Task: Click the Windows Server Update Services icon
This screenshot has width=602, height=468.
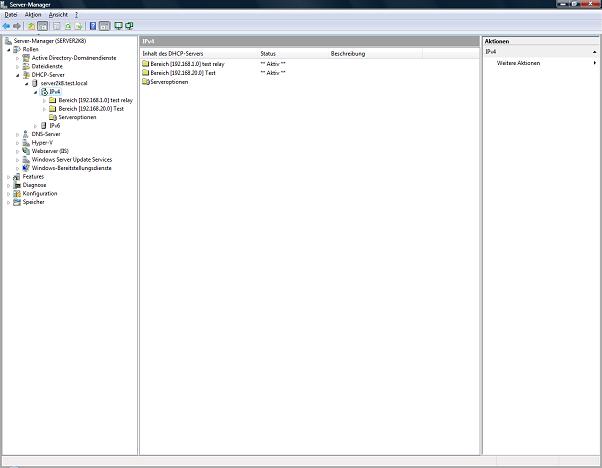Action: pos(26,159)
